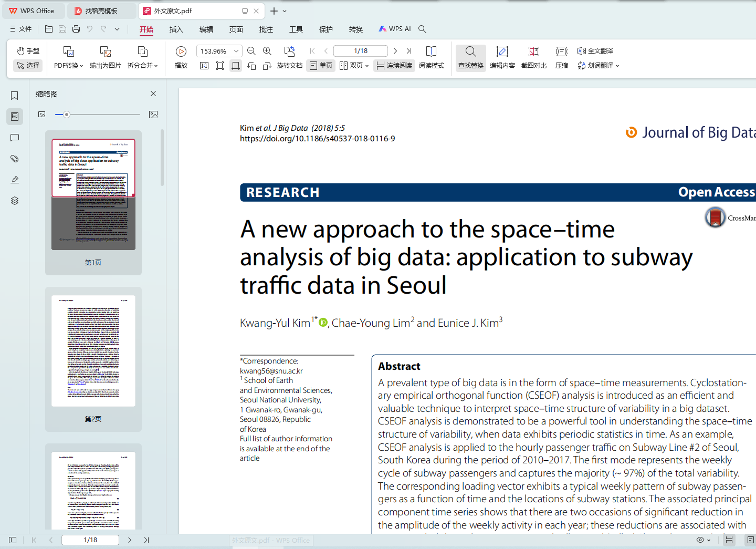Select the Find and Replace tool
The height and width of the screenshot is (549, 756).
(x=470, y=57)
